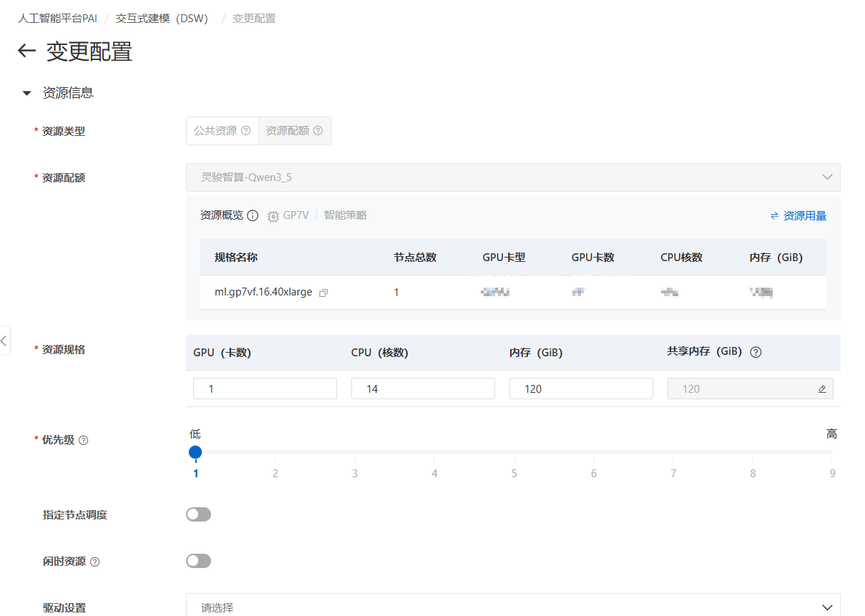
Task: Click the 资源用量 swap icon
Action: 774,216
